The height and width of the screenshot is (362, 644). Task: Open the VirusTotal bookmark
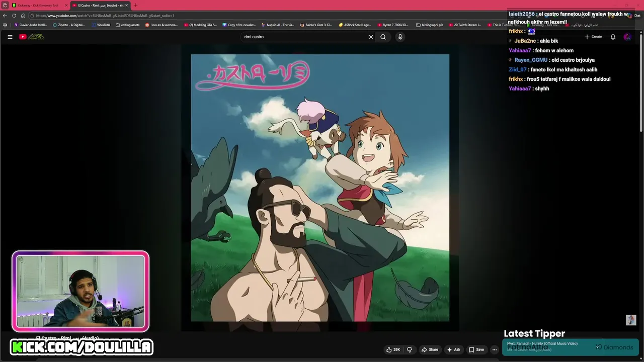[x=101, y=25]
